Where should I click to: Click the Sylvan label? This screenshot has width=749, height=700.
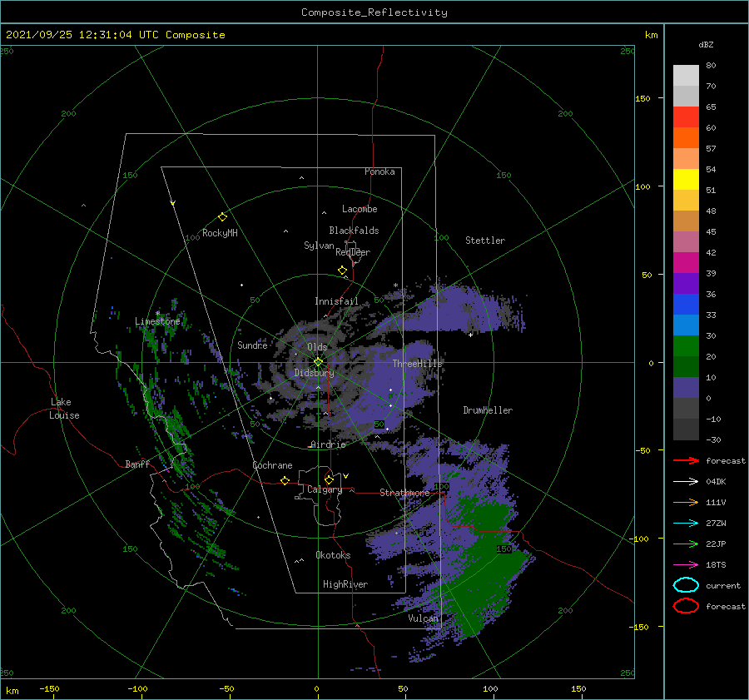point(319,246)
